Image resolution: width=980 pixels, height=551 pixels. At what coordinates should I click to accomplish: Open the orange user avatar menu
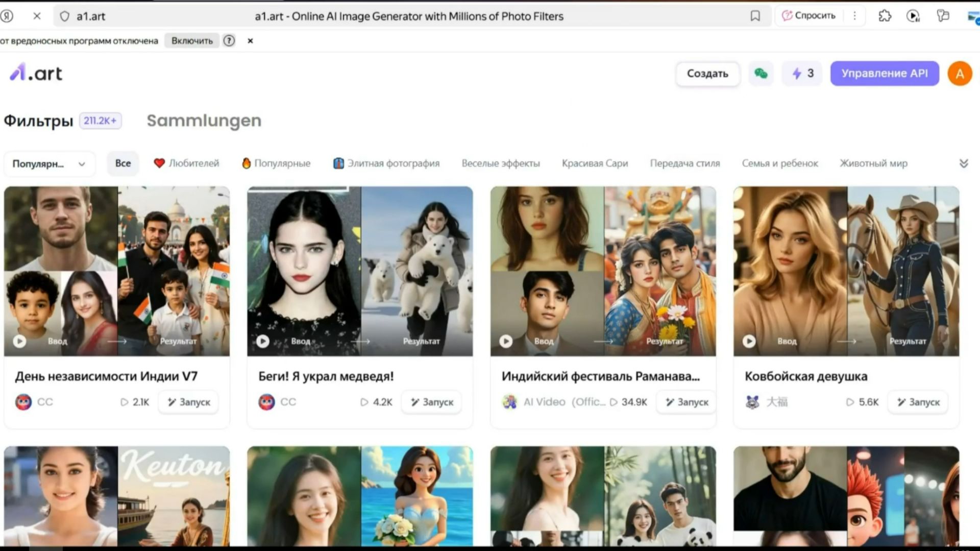pos(960,74)
